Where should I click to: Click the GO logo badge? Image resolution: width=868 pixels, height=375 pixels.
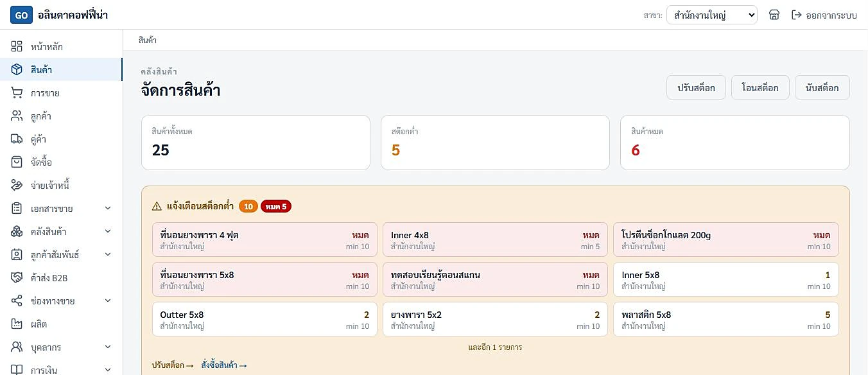(21, 15)
